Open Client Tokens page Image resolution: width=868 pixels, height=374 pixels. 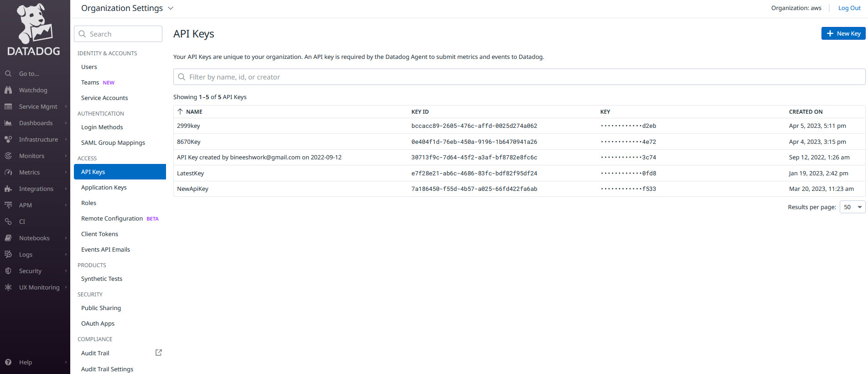pos(99,234)
